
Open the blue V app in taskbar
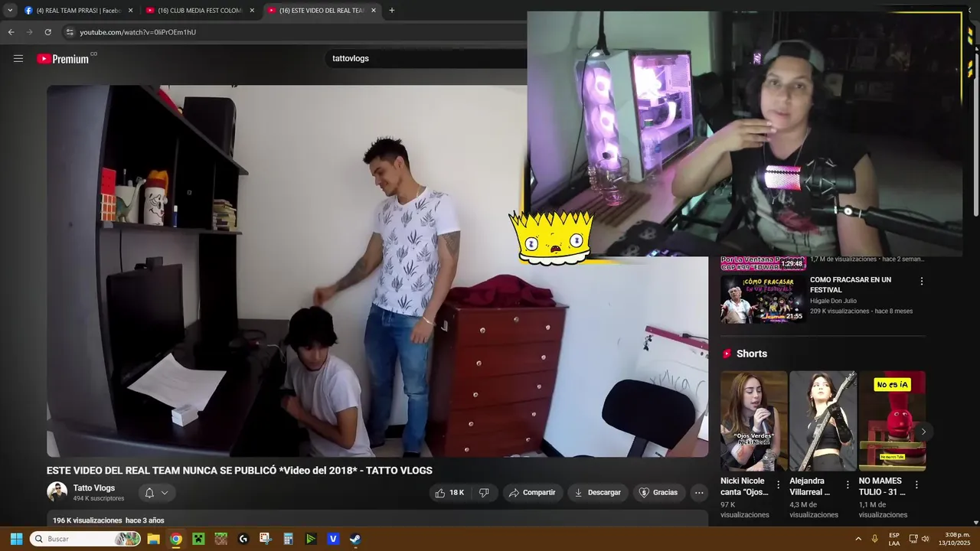click(333, 539)
